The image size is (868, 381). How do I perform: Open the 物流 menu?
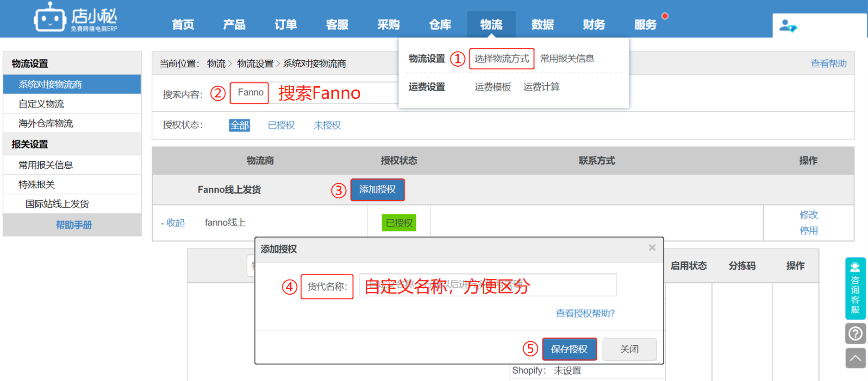pos(491,25)
